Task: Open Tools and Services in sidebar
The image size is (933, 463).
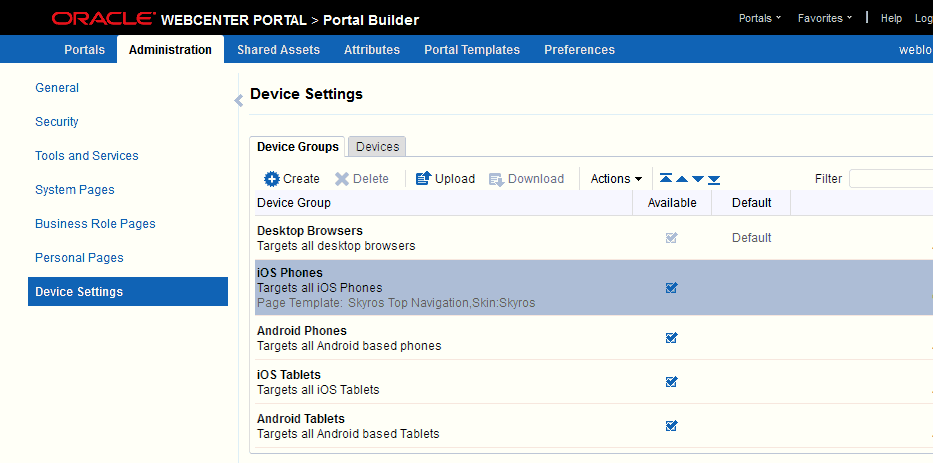Action: [87, 155]
